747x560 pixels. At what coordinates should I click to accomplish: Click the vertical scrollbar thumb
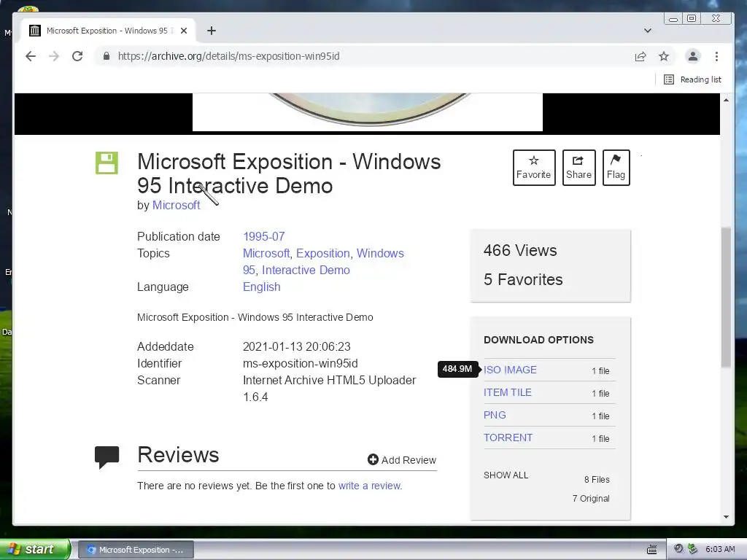(x=726, y=297)
